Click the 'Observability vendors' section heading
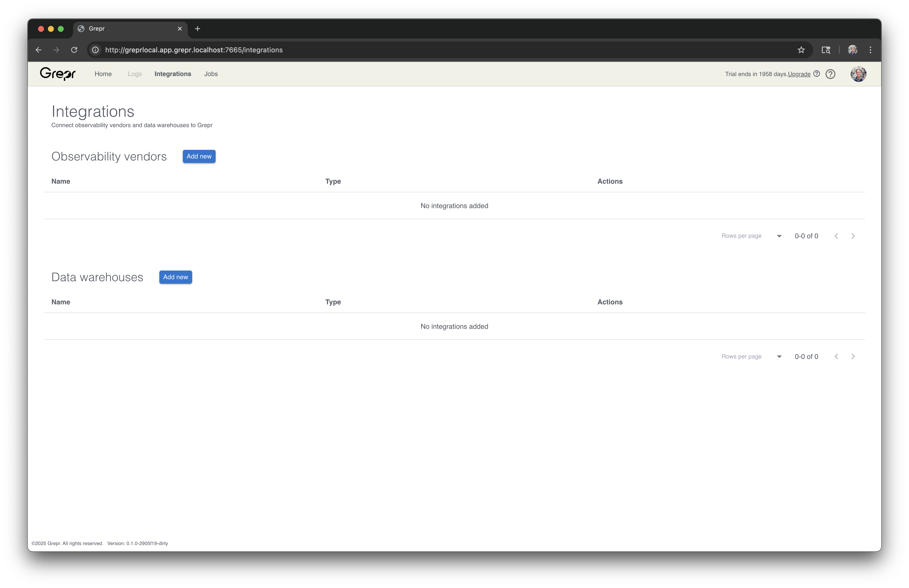The image size is (909, 588). coord(109,157)
